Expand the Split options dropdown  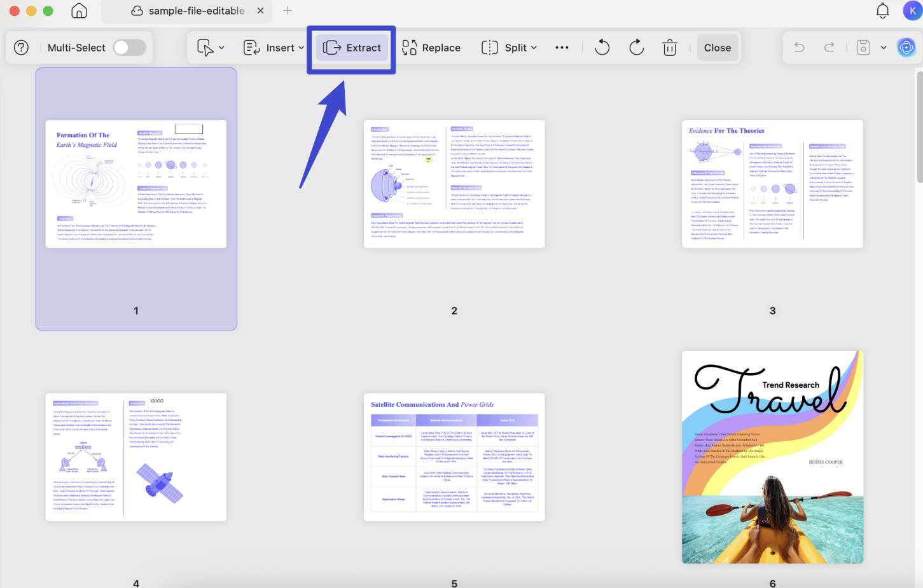[510, 48]
